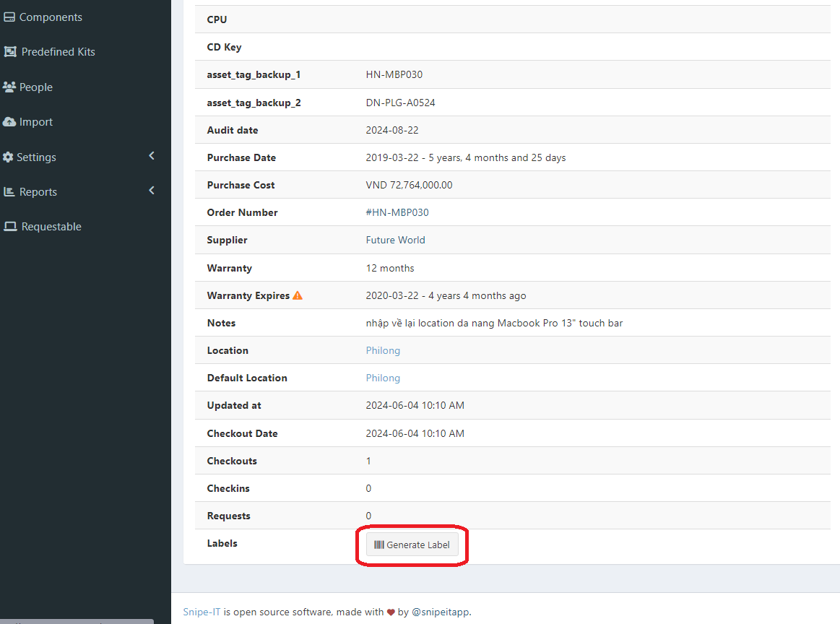Open the Philong link in the Default Location row

(383, 378)
